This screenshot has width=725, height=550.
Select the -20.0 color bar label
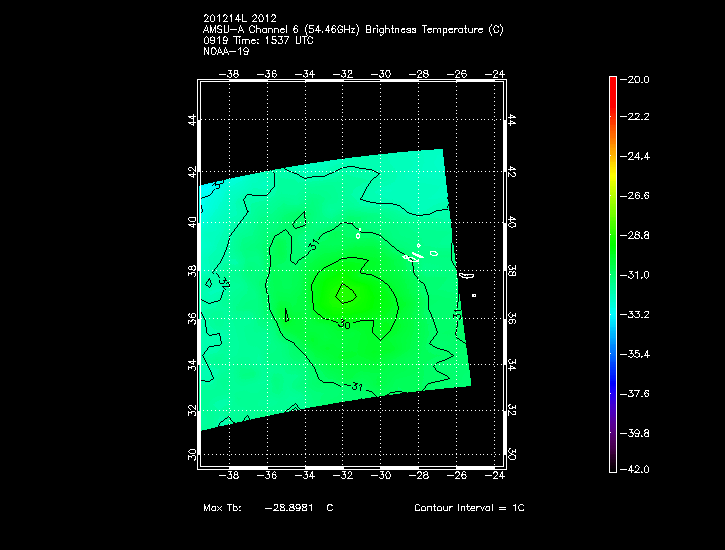click(x=638, y=79)
